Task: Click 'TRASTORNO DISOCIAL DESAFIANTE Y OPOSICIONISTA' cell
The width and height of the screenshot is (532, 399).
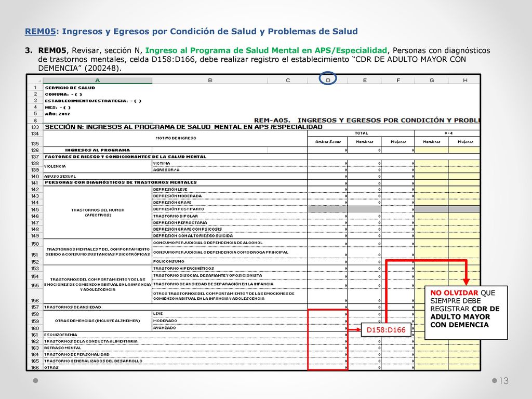Action: point(230,275)
